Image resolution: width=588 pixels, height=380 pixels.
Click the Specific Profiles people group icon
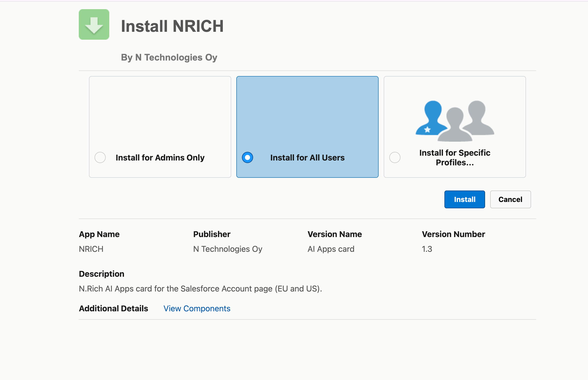pos(455,121)
